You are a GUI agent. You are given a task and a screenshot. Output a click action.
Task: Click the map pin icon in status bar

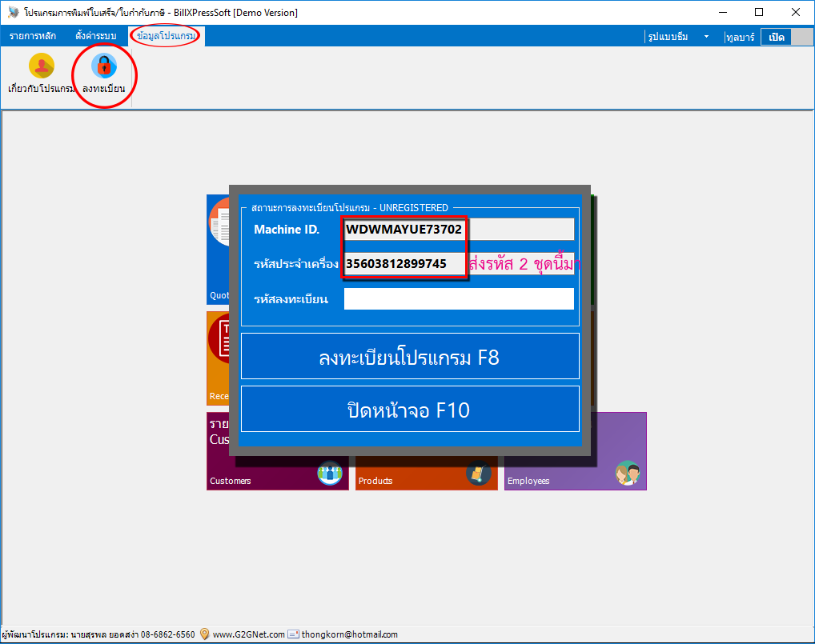(x=204, y=634)
